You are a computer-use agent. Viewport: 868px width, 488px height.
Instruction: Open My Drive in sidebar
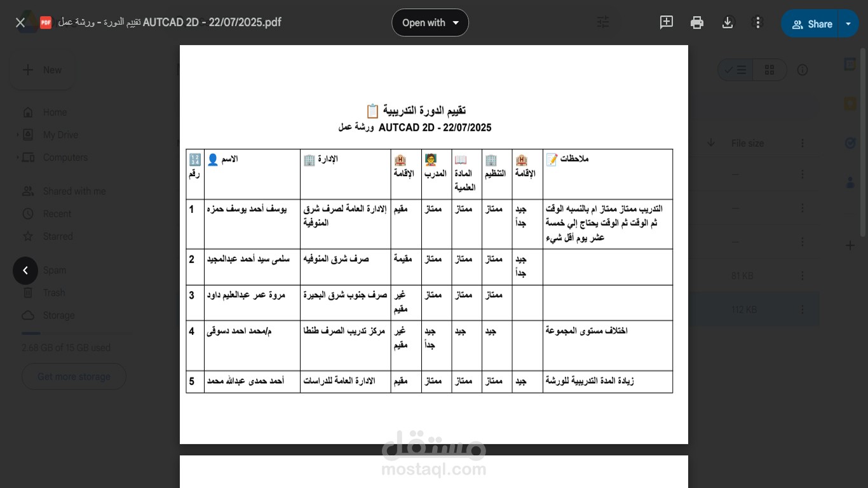pos(60,135)
